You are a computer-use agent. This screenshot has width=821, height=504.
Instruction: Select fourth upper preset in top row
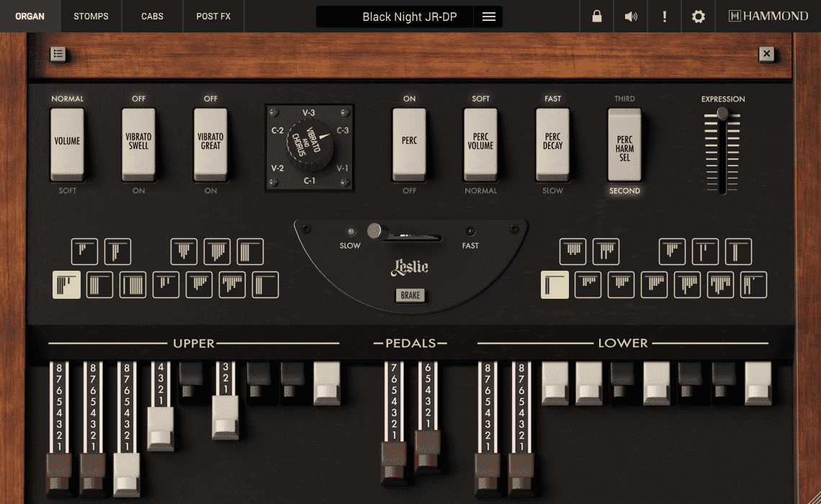pos(217,251)
